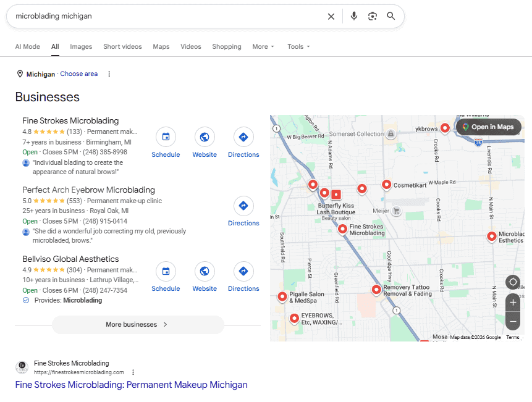This screenshot has width=532, height=402.
Task: Open the Short videos tab
Action: (122, 46)
